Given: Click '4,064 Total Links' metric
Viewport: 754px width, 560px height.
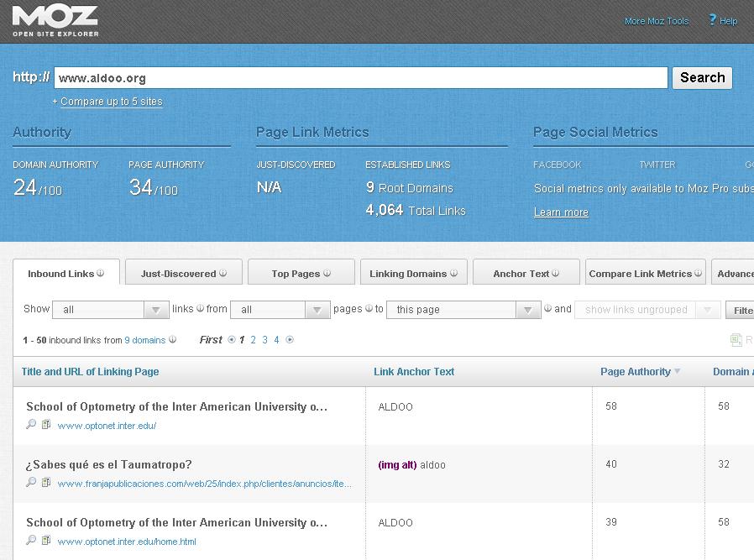Looking at the screenshot, I should (x=416, y=210).
